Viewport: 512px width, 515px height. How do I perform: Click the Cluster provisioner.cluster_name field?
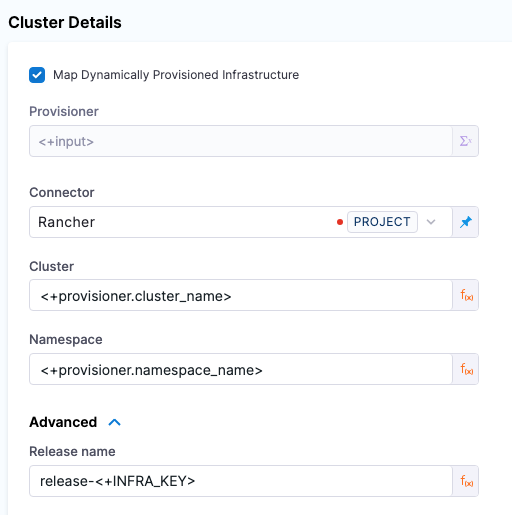pos(241,295)
